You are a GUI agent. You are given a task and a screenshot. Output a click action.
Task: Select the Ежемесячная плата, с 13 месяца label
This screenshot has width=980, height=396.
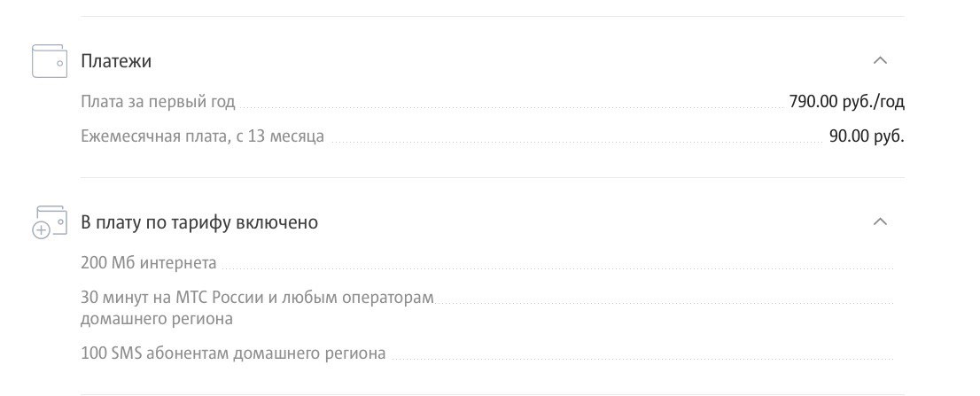202,136
